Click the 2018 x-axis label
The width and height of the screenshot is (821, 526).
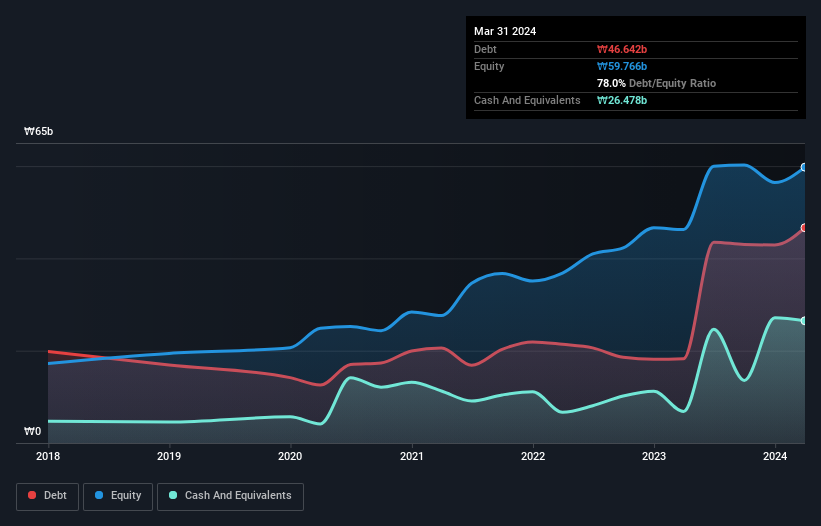48,456
